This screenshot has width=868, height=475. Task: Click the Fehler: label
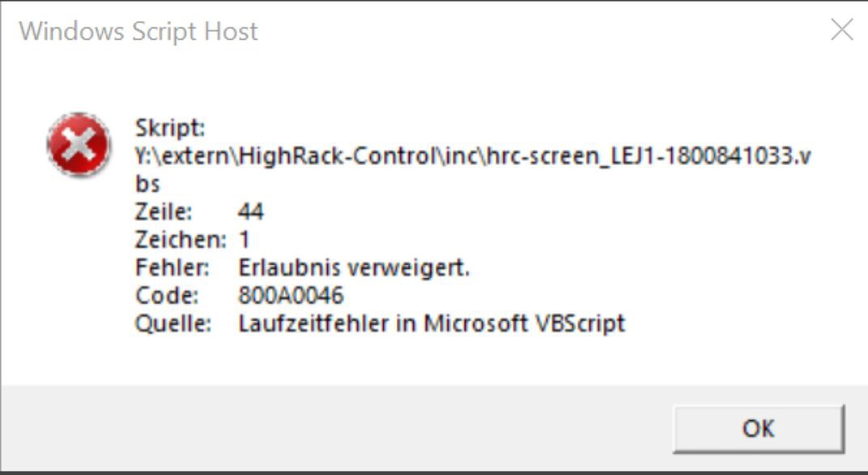click(x=172, y=267)
